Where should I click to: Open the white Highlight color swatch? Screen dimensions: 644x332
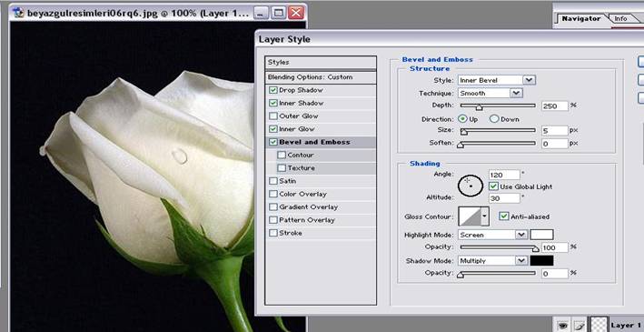tap(541, 235)
